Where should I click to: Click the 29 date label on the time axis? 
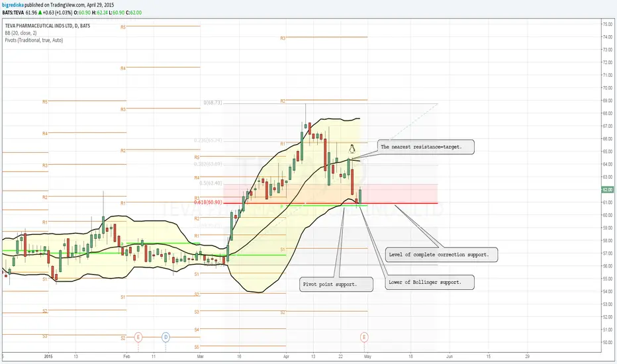(527, 357)
